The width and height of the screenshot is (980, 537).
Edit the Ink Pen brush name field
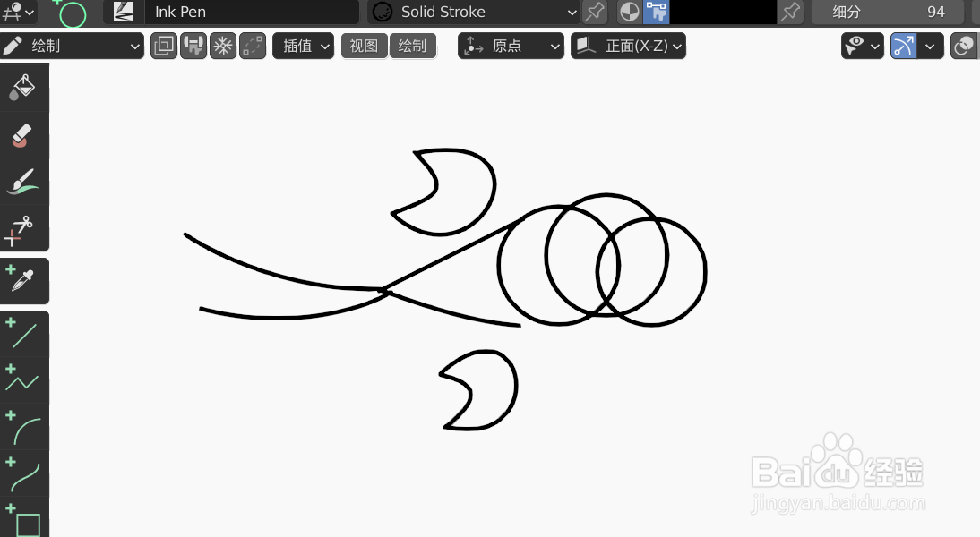coord(251,12)
